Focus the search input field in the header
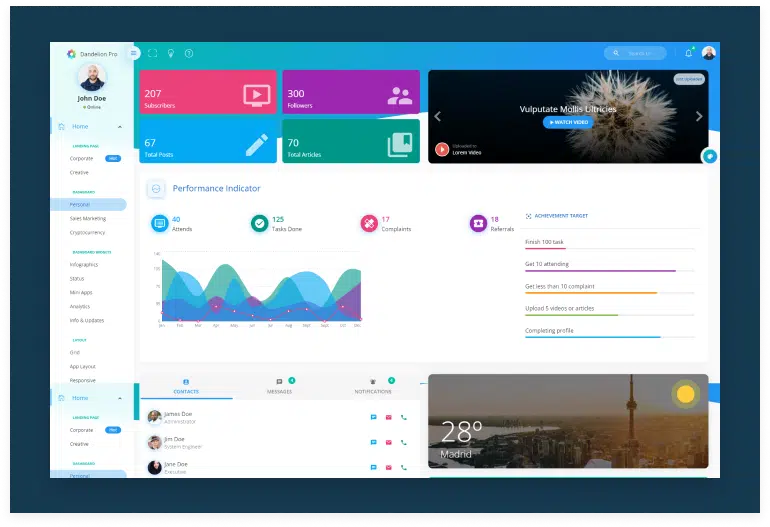 click(x=635, y=53)
